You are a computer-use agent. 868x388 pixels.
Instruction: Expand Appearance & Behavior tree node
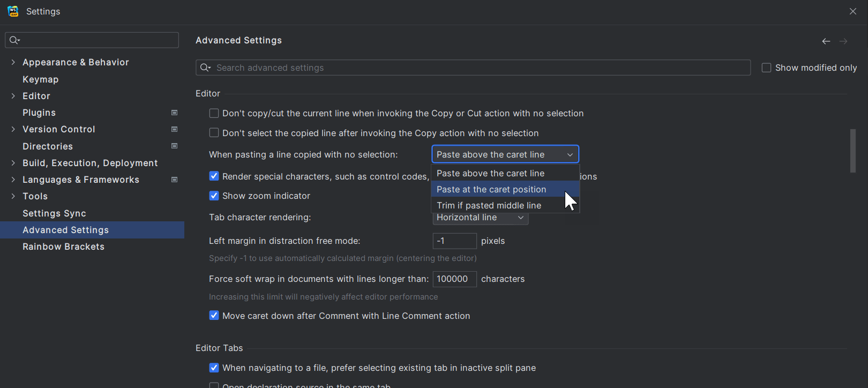click(x=13, y=62)
